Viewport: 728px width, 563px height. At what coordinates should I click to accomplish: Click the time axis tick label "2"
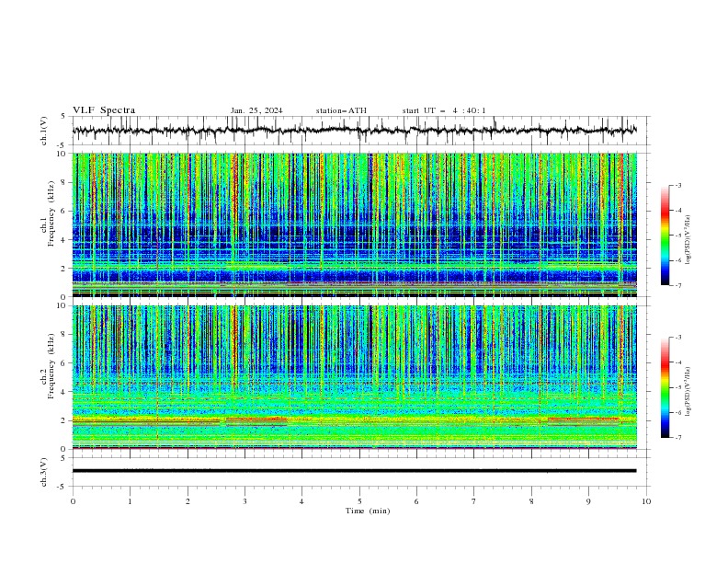click(x=188, y=501)
